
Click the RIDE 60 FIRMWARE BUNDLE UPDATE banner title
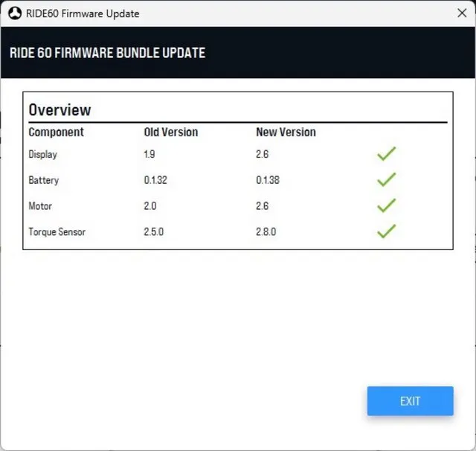click(x=107, y=53)
